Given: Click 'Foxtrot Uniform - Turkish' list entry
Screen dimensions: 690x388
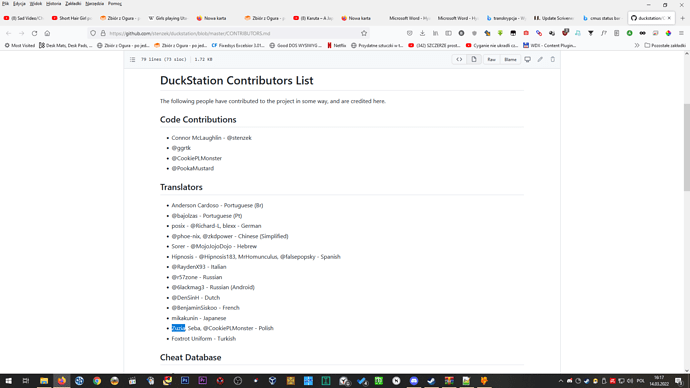Looking at the screenshot, I should point(204,339).
